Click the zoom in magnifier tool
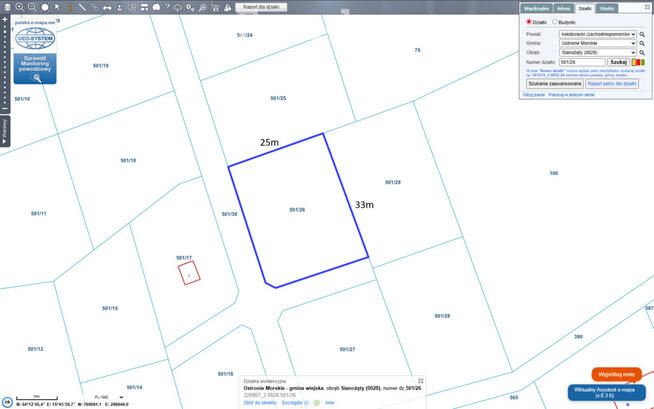This screenshot has height=409, width=654. (19, 7)
